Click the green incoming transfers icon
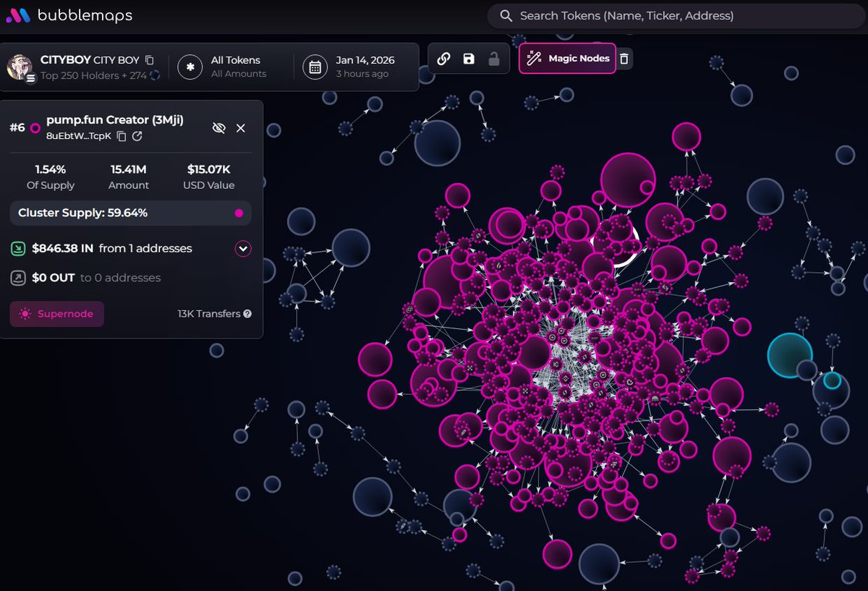The image size is (868, 591). pos(18,249)
